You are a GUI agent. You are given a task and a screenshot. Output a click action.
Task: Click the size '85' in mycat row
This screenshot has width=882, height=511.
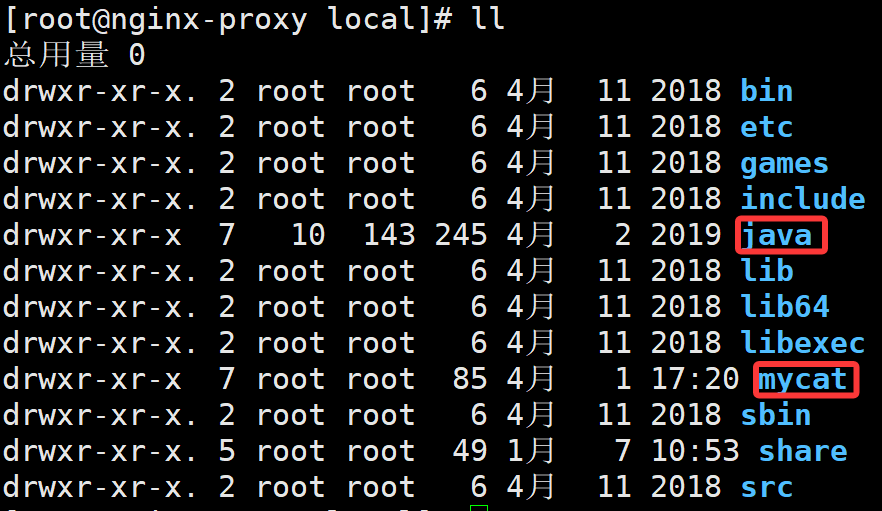click(x=470, y=379)
